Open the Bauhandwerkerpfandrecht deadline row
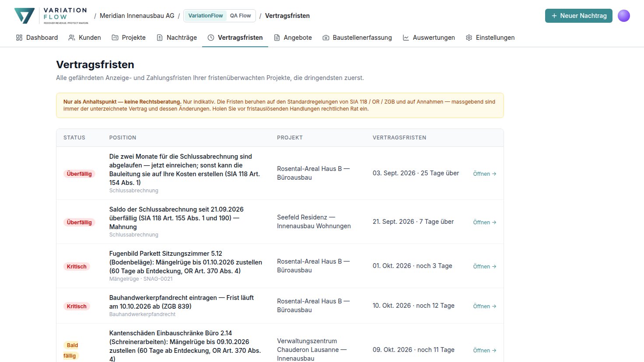This screenshot has width=644, height=362. [x=485, y=306]
